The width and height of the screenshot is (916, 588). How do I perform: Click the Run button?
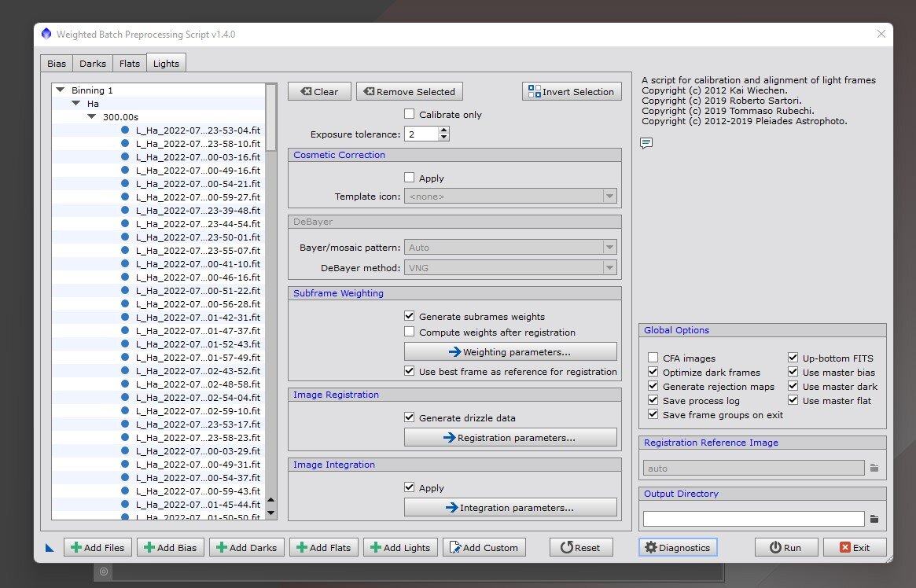[785, 548]
